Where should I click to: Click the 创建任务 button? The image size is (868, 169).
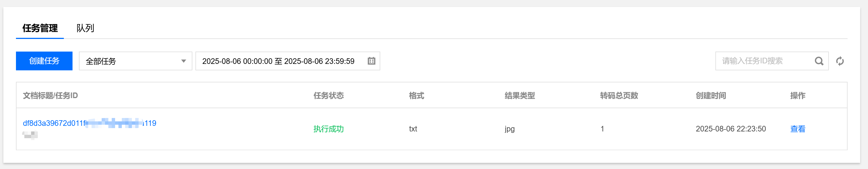pyautogui.click(x=44, y=61)
